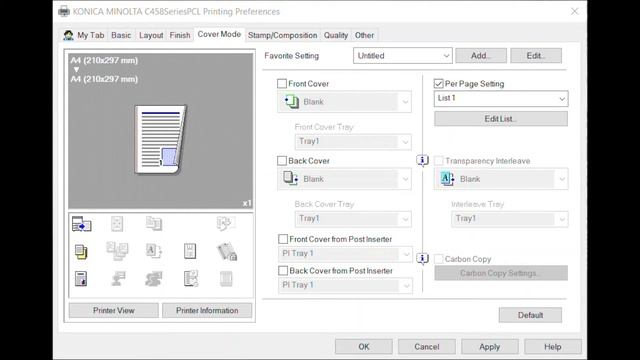Open the Back Cover Blank dropdown

[x=344, y=179]
